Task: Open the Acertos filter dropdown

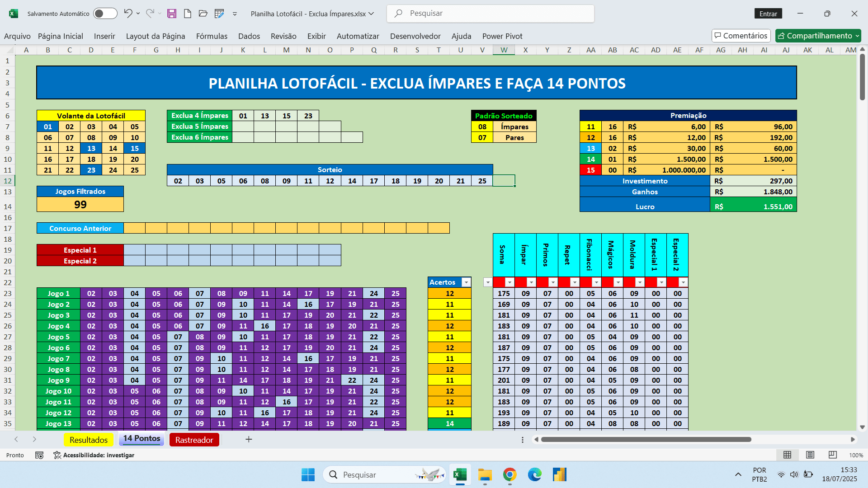Action: point(466,282)
